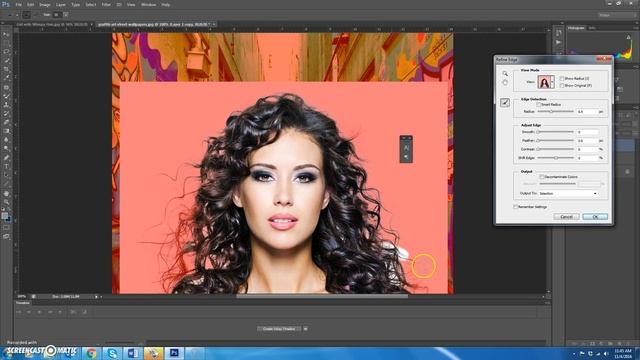Enable the Remember Settings checkbox

tap(516, 207)
